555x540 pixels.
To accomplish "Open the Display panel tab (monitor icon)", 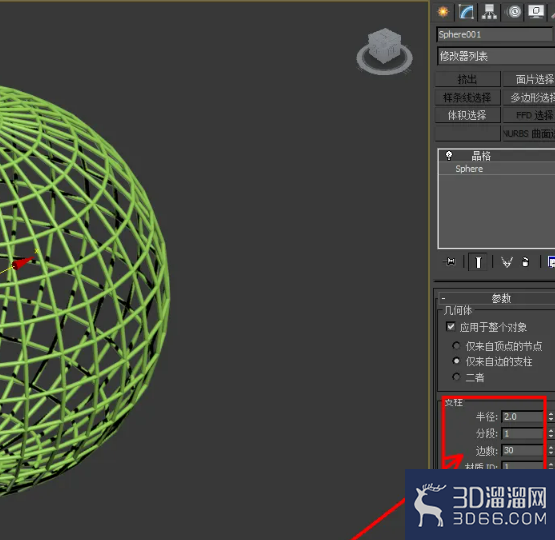I will 536,12.
